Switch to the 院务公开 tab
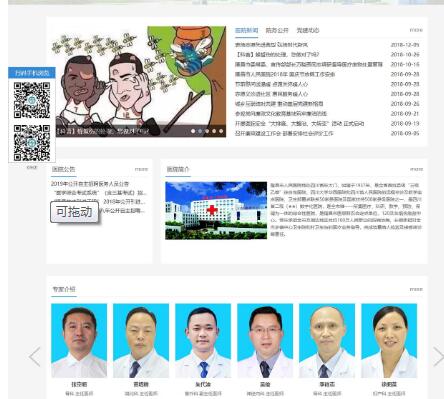Image resolution: width=444 pixels, height=399 pixels. pos(277,30)
